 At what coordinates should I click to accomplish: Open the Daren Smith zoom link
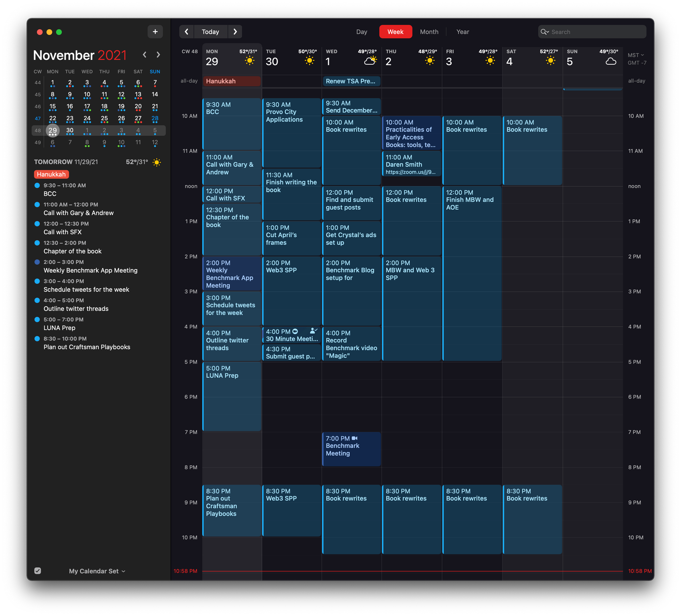(410, 172)
